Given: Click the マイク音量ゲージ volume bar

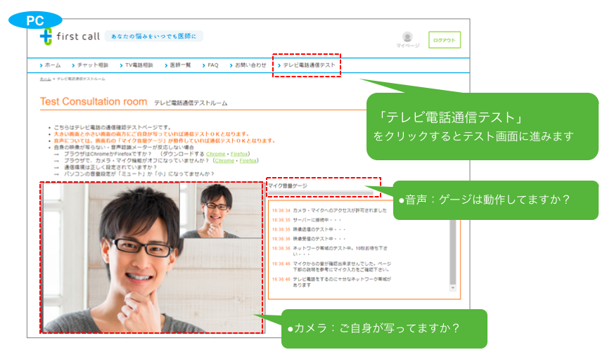Looking at the screenshot, I should point(320,194).
